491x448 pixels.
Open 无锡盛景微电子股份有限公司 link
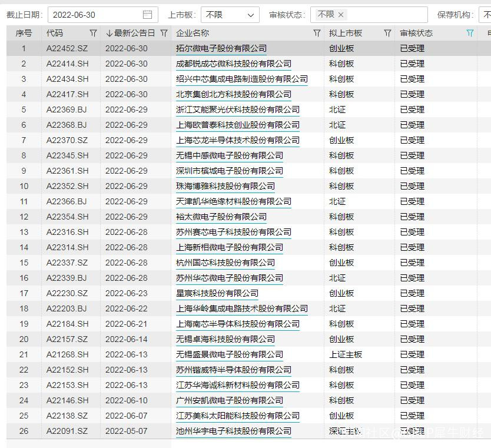230,355
